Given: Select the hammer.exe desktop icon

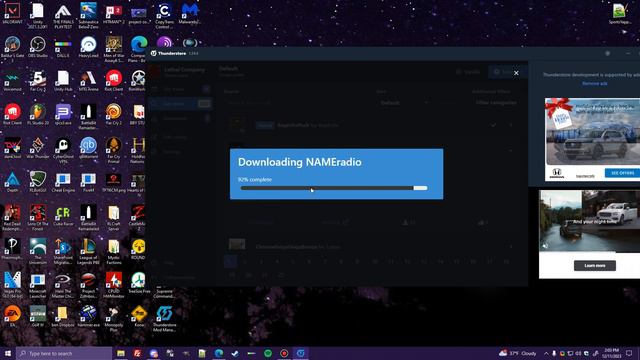Looking at the screenshot, I should (88, 317).
